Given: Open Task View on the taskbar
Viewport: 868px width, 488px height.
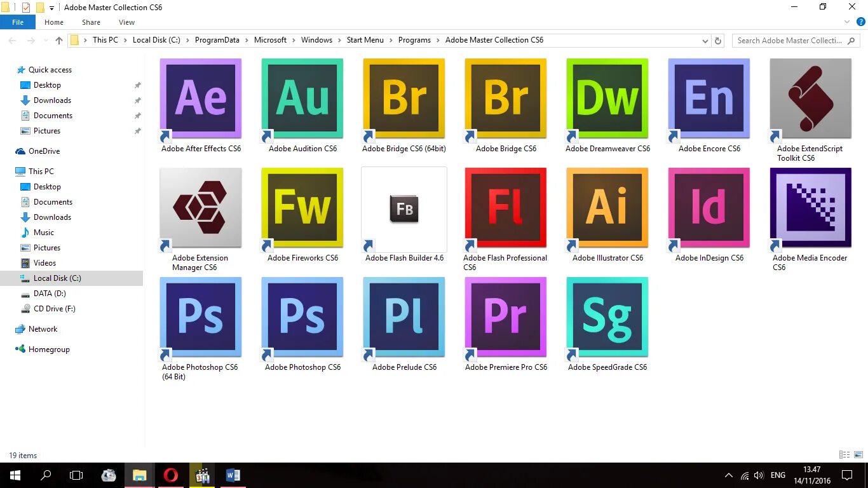Looking at the screenshot, I should [76, 475].
